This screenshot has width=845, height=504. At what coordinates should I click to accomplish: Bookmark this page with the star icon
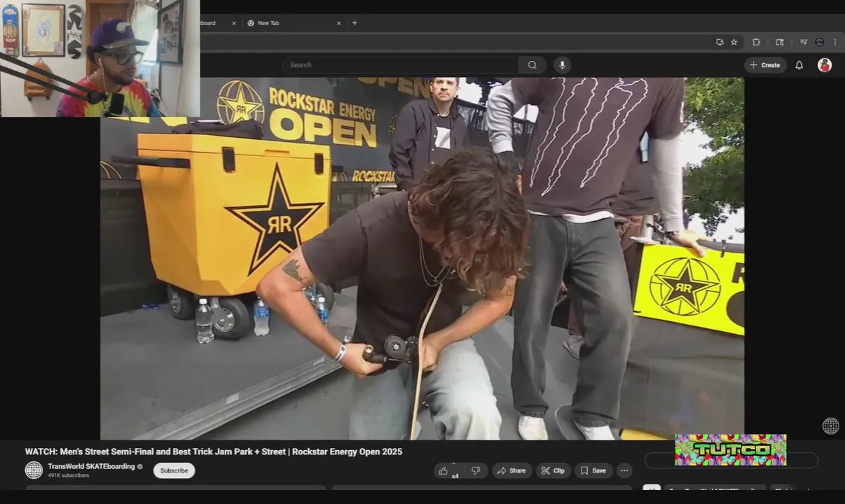click(x=734, y=42)
